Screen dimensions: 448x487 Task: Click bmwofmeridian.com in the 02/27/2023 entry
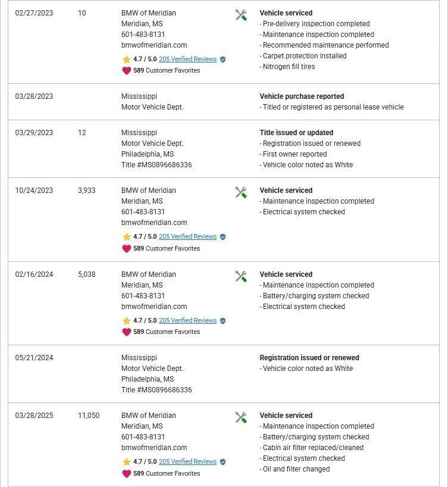tap(154, 45)
